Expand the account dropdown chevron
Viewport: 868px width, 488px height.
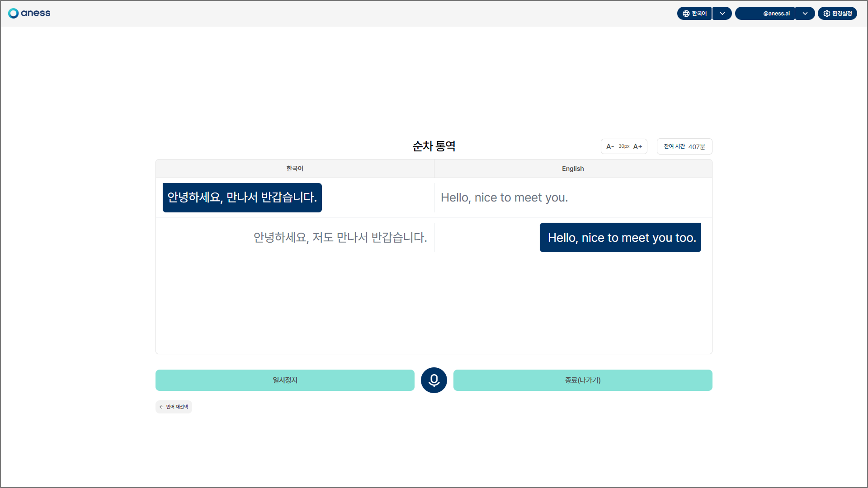point(805,14)
